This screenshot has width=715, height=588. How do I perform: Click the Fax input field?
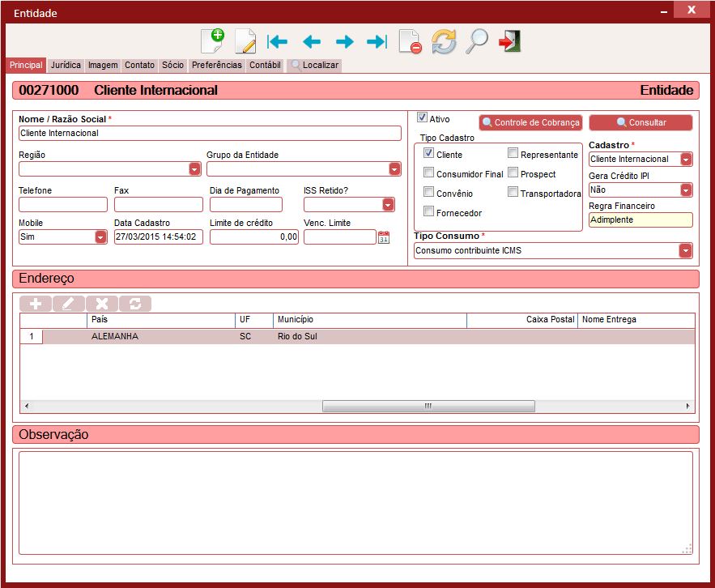point(158,204)
